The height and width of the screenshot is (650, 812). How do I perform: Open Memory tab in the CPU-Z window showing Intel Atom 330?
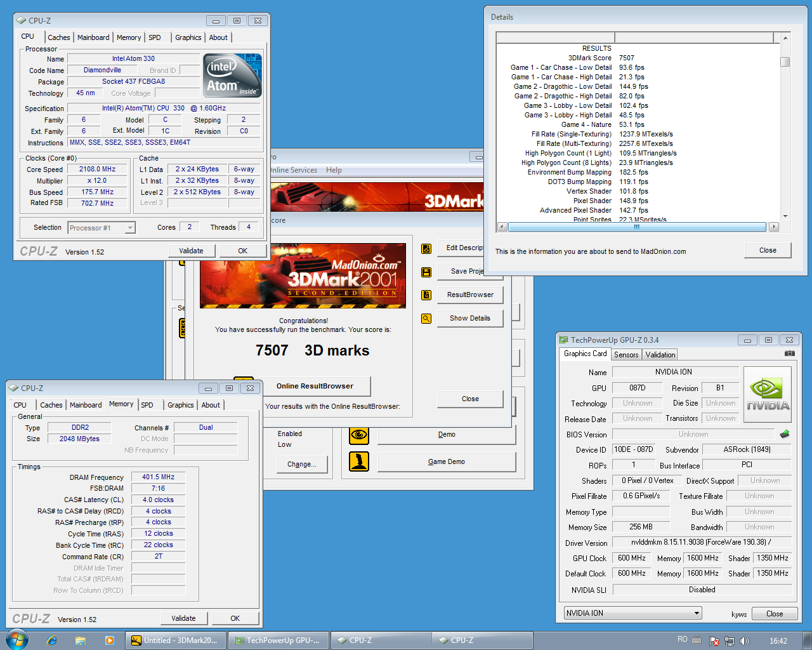[x=129, y=37]
